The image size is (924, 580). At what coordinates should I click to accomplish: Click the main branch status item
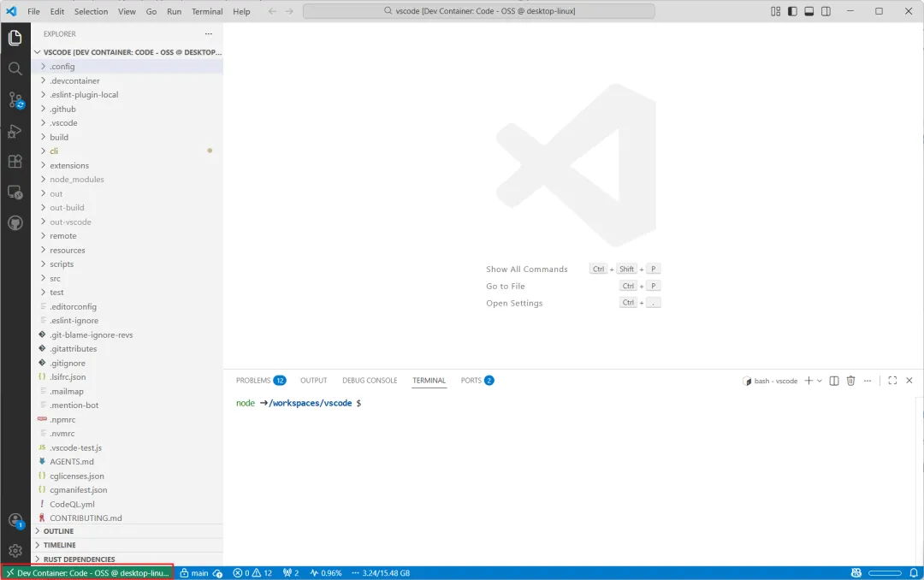click(194, 573)
